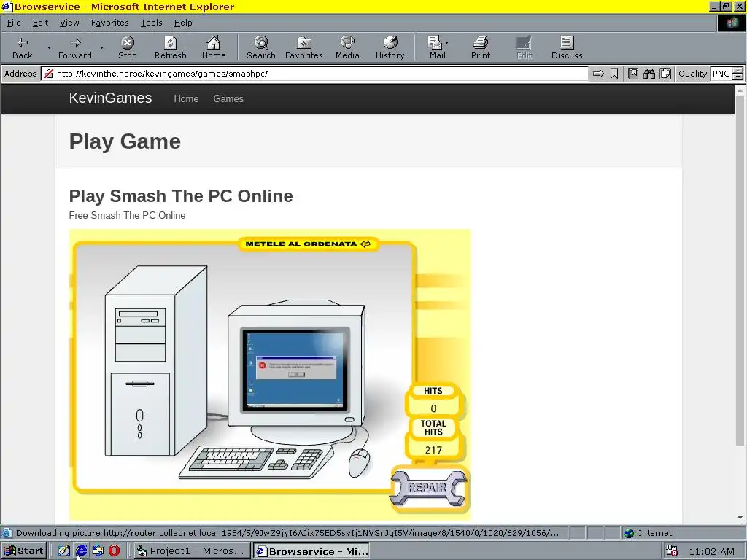Switch to Project1 - Microsoft taskbar window
The image size is (747, 560).
191,551
